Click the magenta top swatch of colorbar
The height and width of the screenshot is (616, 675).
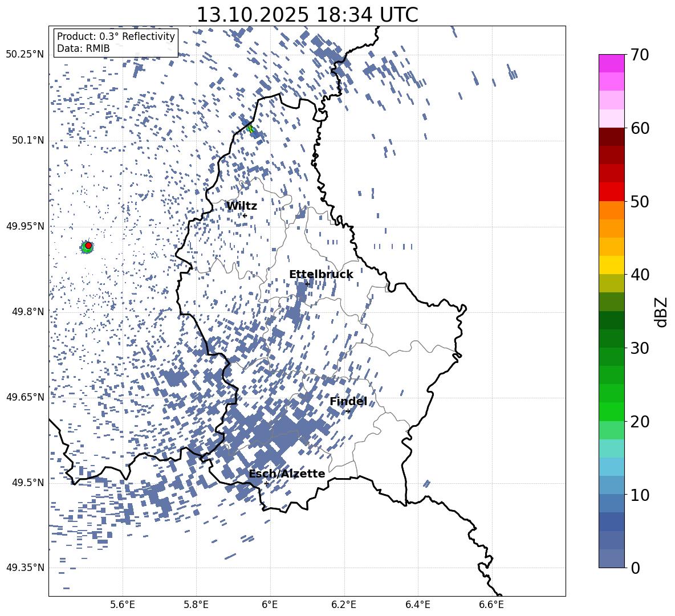point(611,63)
